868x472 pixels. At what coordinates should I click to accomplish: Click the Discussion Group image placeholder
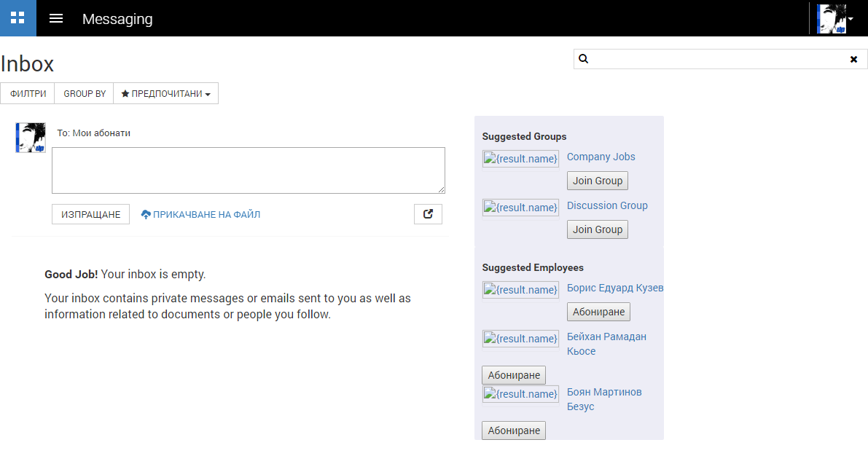[520, 208]
